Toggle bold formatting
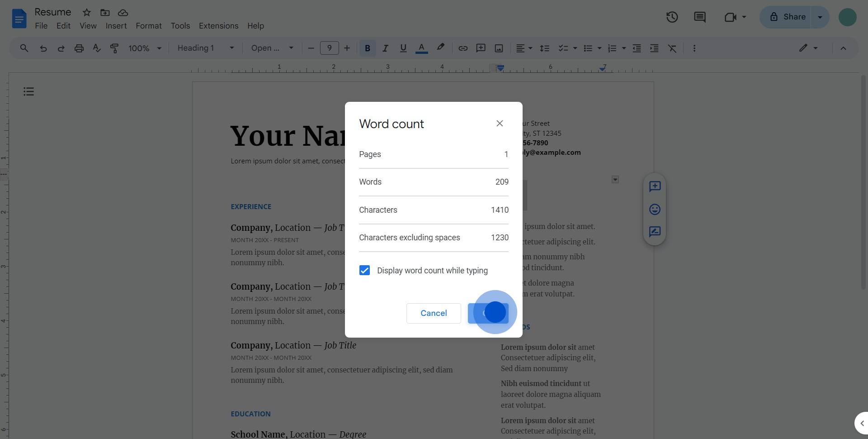Image resolution: width=868 pixels, height=439 pixels. point(368,48)
